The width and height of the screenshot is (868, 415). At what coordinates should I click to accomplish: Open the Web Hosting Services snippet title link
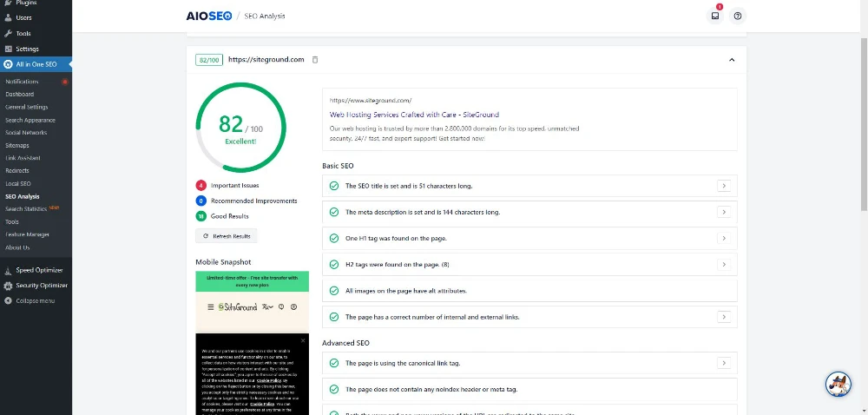(414, 115)
